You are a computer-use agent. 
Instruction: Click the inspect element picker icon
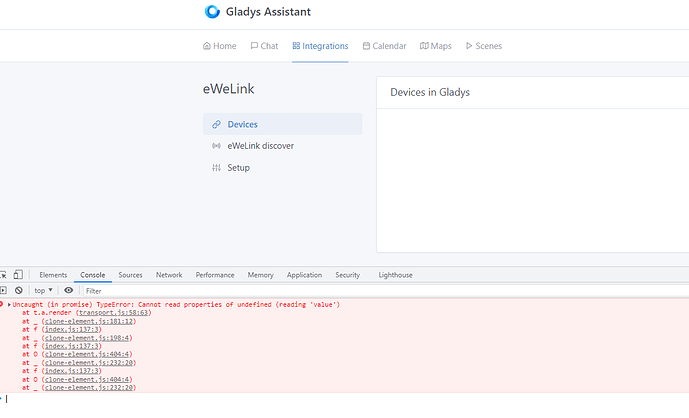pyautogui.click(x=3, y=275)
